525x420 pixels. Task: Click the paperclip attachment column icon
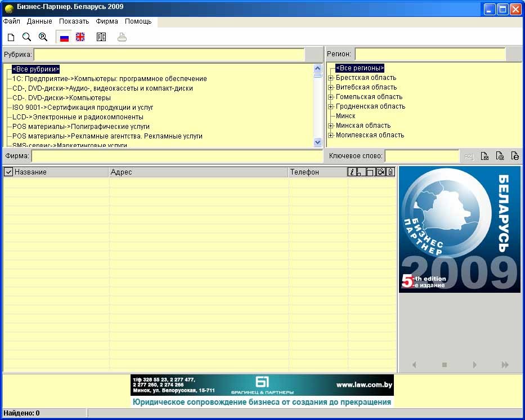click(390, 172)
